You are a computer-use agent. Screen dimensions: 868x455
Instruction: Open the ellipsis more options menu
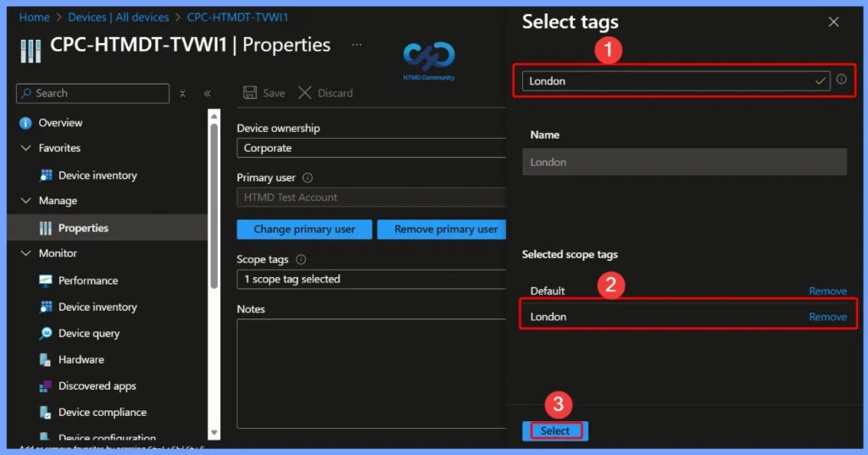click(357, 44)
